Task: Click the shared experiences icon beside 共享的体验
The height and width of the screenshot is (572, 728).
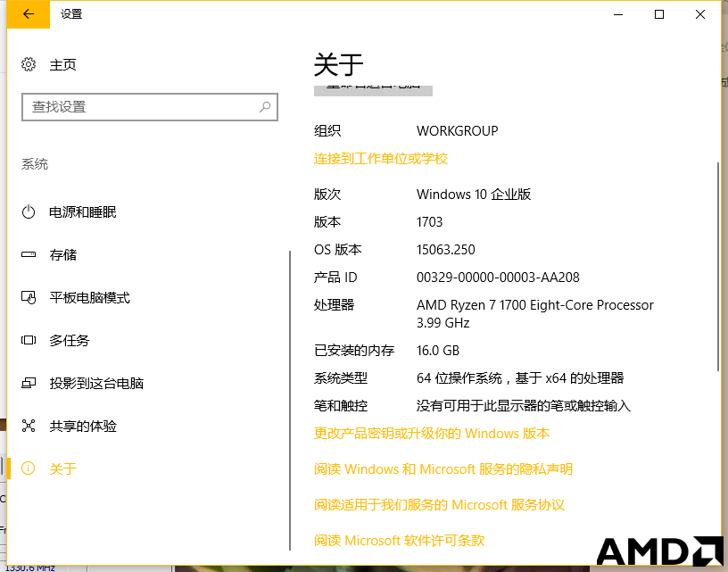Action: [29, 426]
